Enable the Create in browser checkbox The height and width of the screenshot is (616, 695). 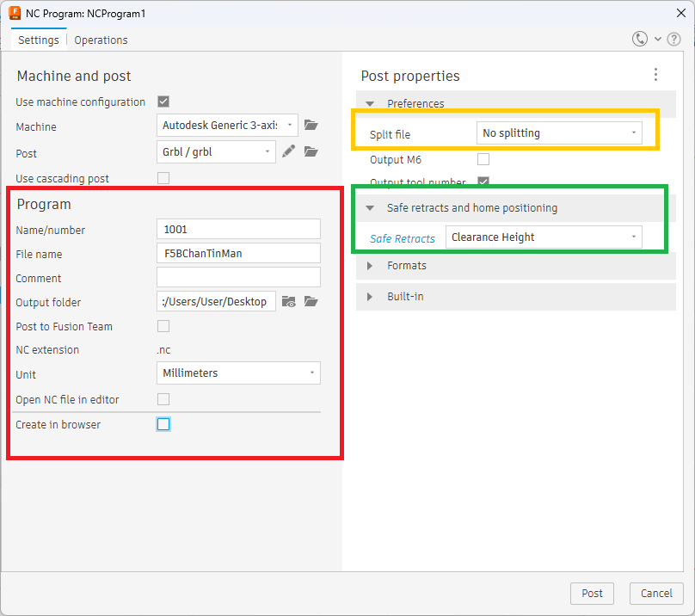[163, 424]
